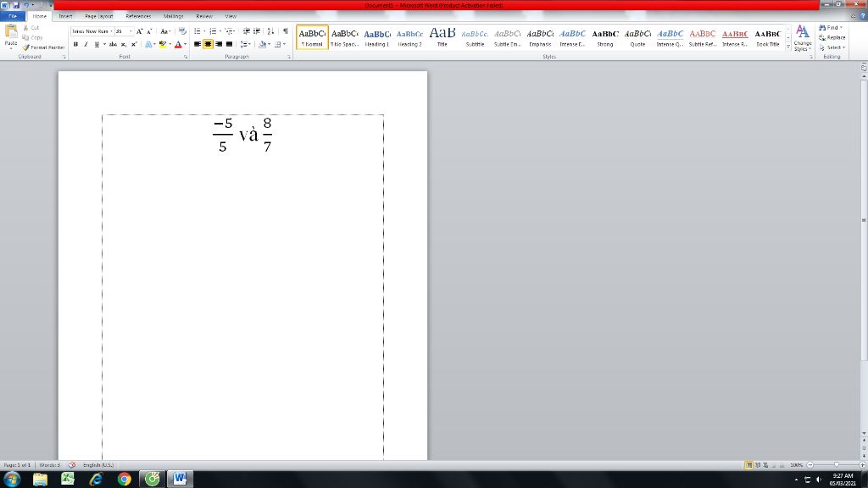The image size is (868, 488).
Task: Switch to the References tab
Action: click(x=138, y=16)
